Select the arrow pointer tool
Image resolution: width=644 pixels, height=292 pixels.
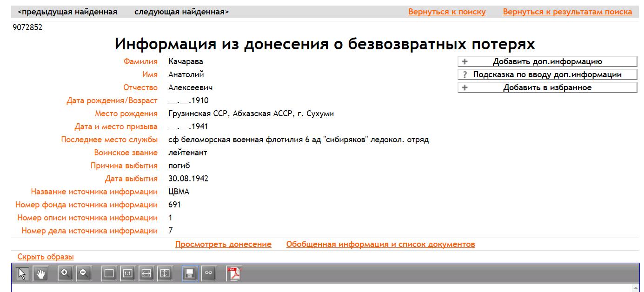click(22, 274)
